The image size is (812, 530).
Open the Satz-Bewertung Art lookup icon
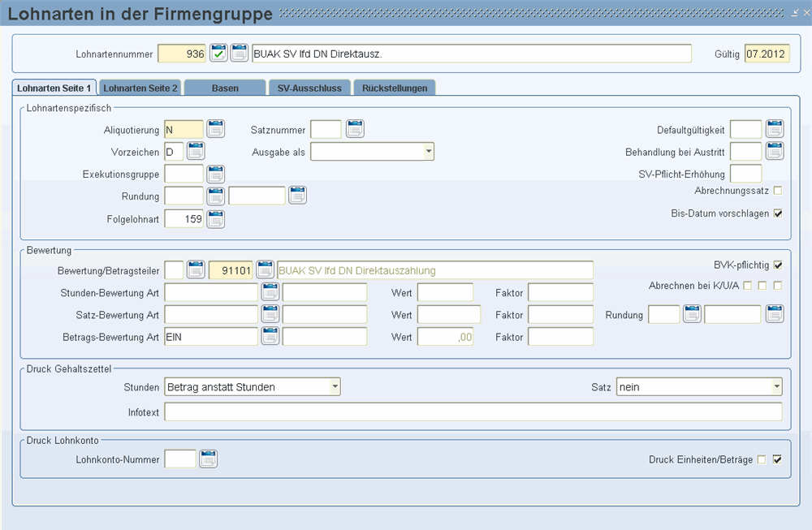270,313
